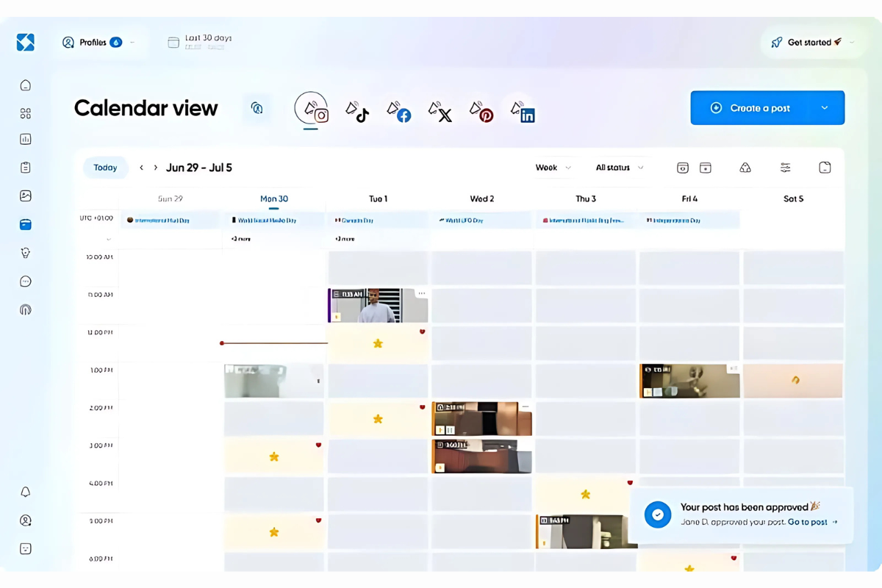Open Tuesday 11 AM scheduled post thumbnail

pos(378,305)
